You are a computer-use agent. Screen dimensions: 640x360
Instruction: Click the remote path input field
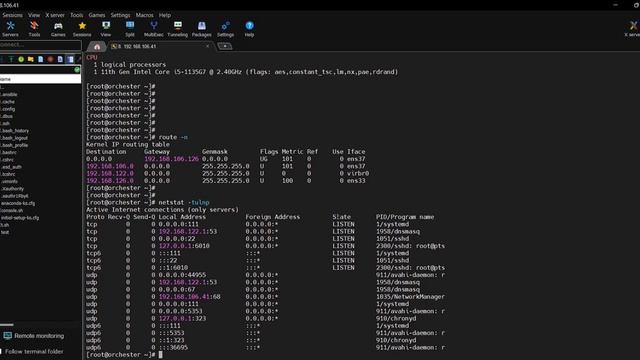tap(36, 70)
